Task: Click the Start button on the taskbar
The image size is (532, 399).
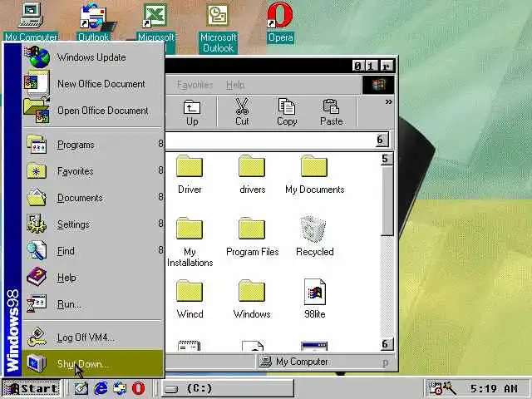Action: coord(31,388)
